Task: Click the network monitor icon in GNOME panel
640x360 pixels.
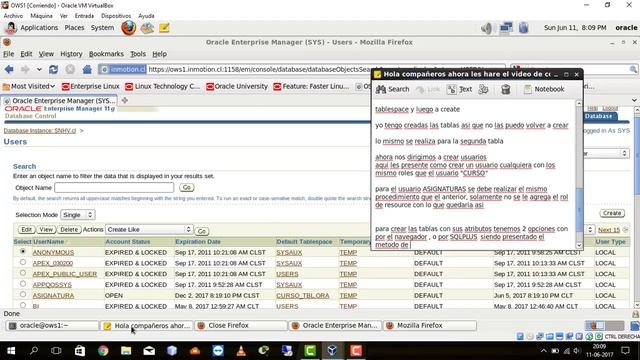Action: tap(506, 28)
